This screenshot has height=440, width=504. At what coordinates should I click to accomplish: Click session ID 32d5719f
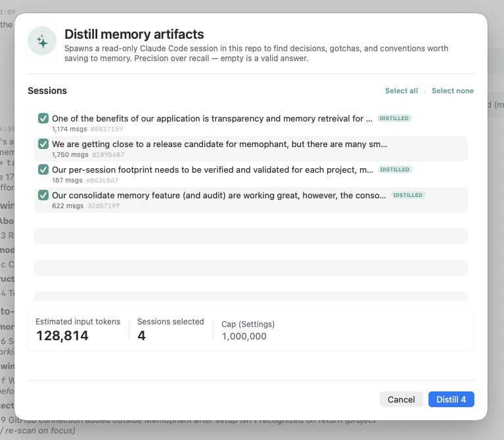tap(104, 206)
